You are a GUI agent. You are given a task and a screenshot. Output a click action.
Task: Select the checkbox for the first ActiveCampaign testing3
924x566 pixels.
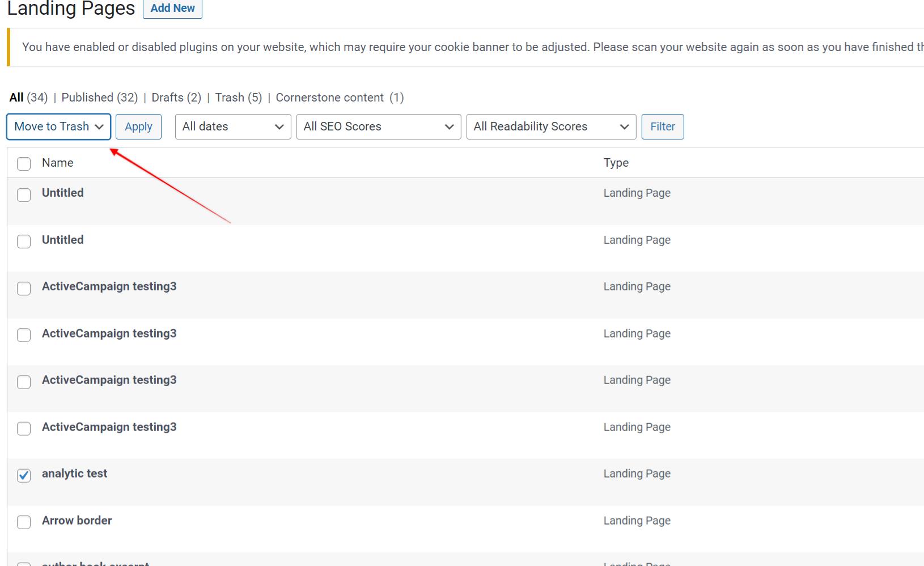coord(23,288)
